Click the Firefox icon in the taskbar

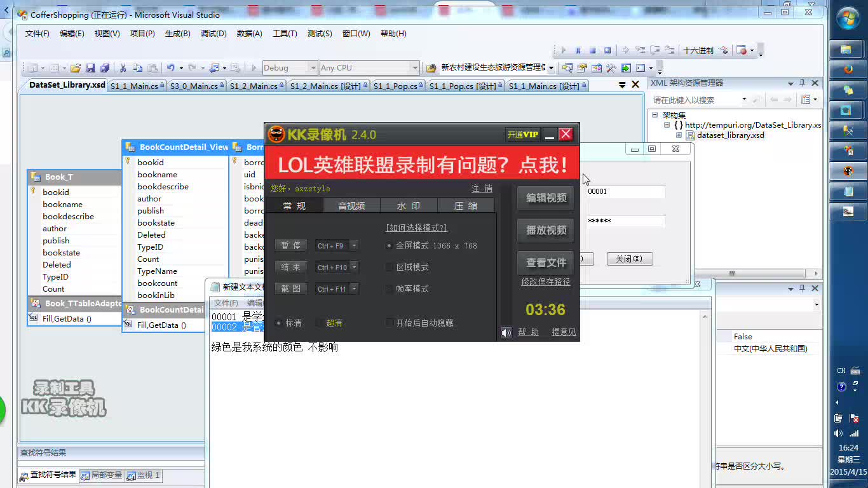pos(848,69)
